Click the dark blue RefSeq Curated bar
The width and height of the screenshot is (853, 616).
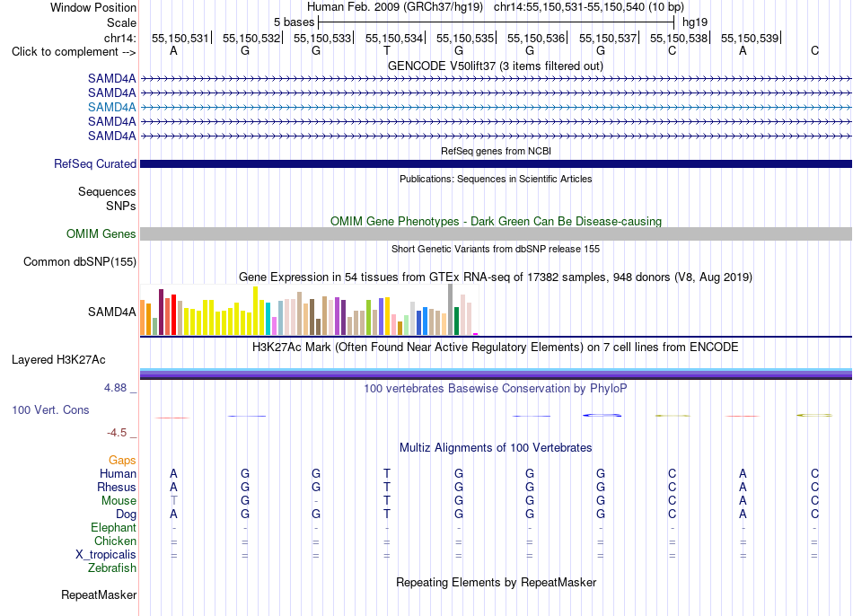click(x=496, y=163)
